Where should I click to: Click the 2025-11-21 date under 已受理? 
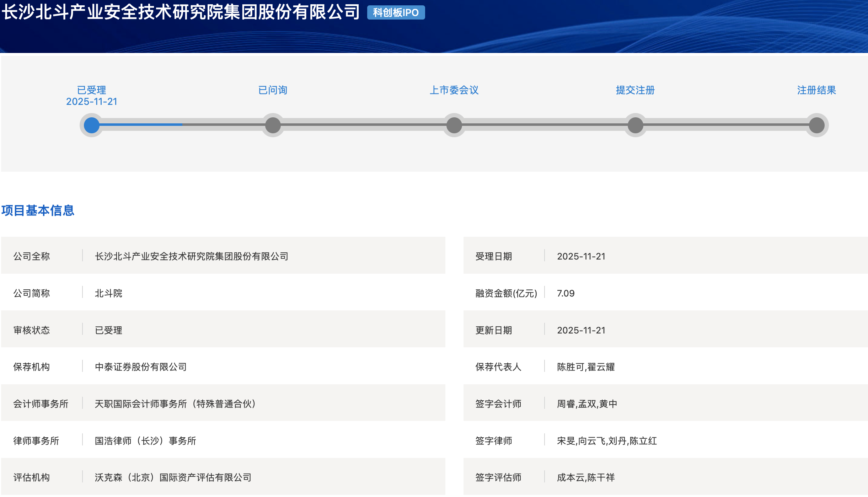pyautogui.click(x=92, y=102)
